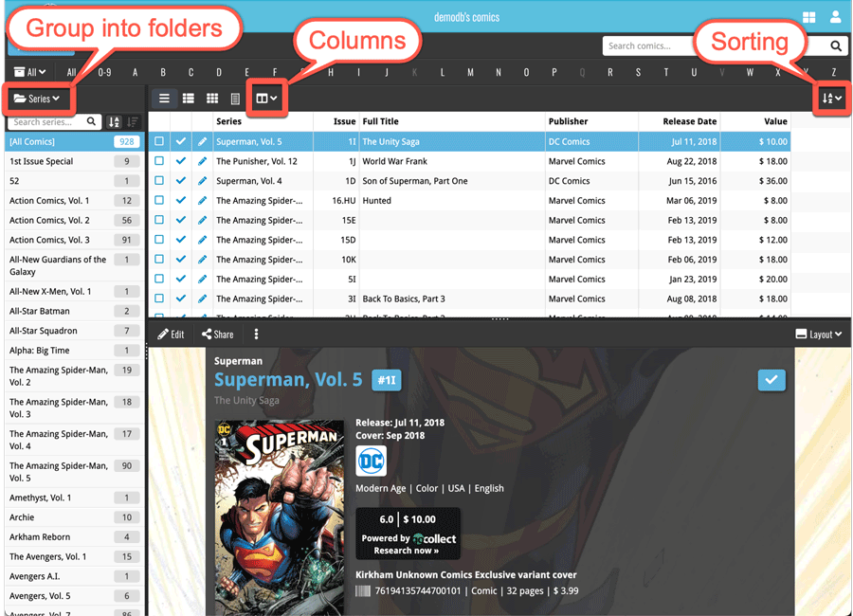Open the Layout dropdown in the detail pane
853x616 pixels.
817,334
